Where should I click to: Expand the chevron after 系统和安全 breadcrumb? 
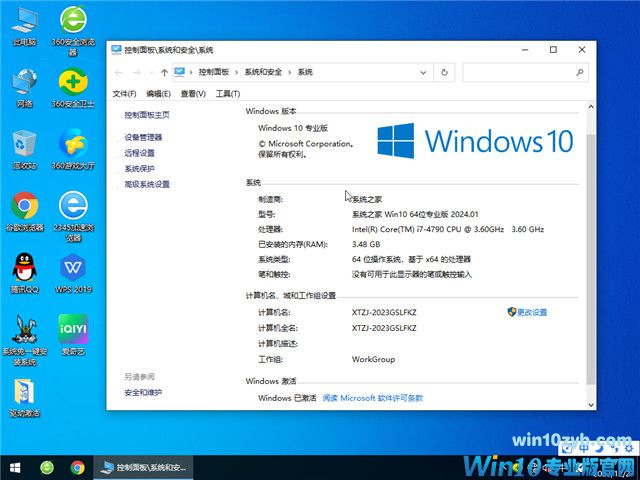click(289, 73)
